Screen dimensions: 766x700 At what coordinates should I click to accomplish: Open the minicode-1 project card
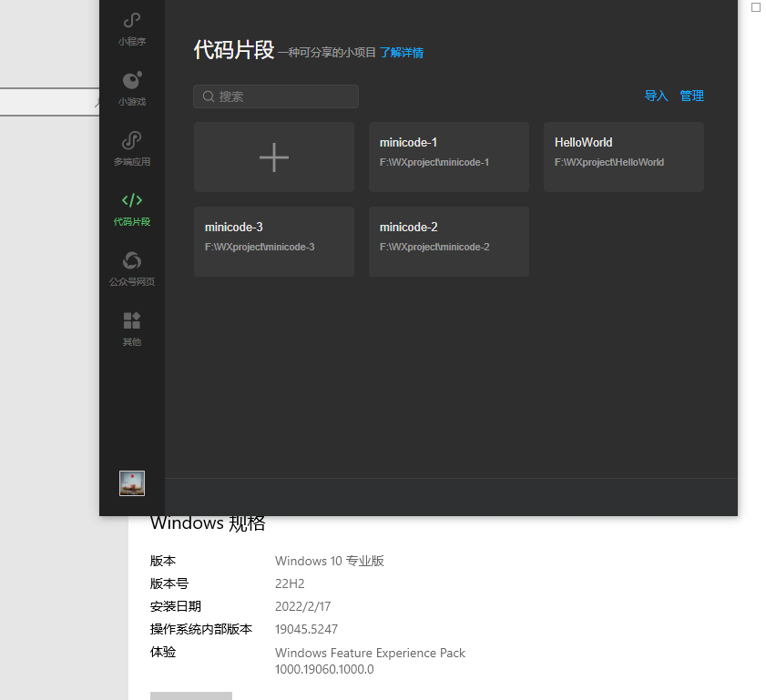(x=449, y=157)
